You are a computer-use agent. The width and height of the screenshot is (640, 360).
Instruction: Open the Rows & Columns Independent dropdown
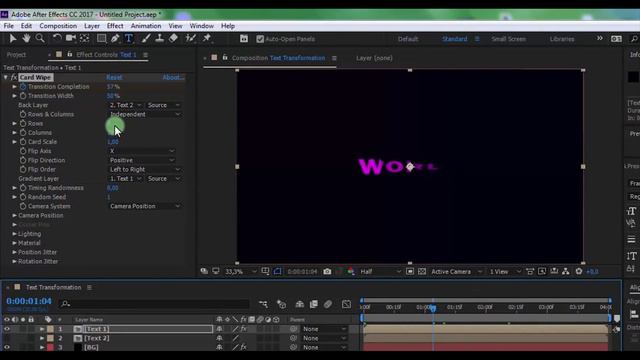point(144,114)
